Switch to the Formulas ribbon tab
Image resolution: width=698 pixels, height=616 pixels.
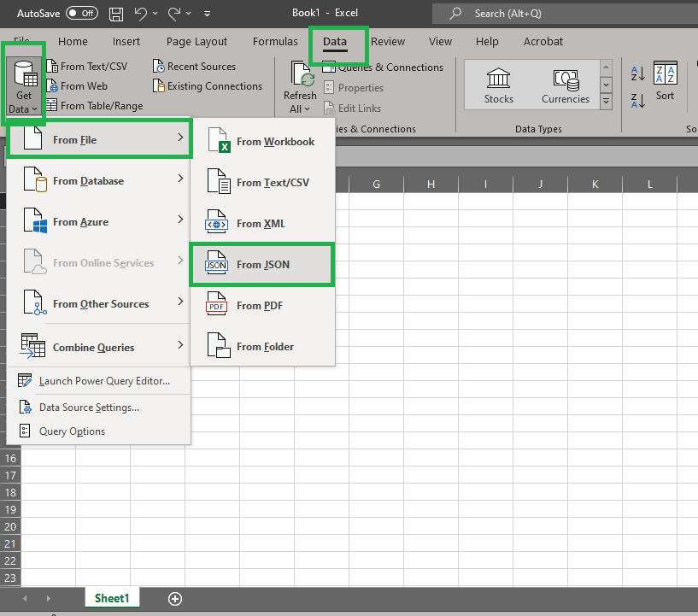[x=275, y=41]
